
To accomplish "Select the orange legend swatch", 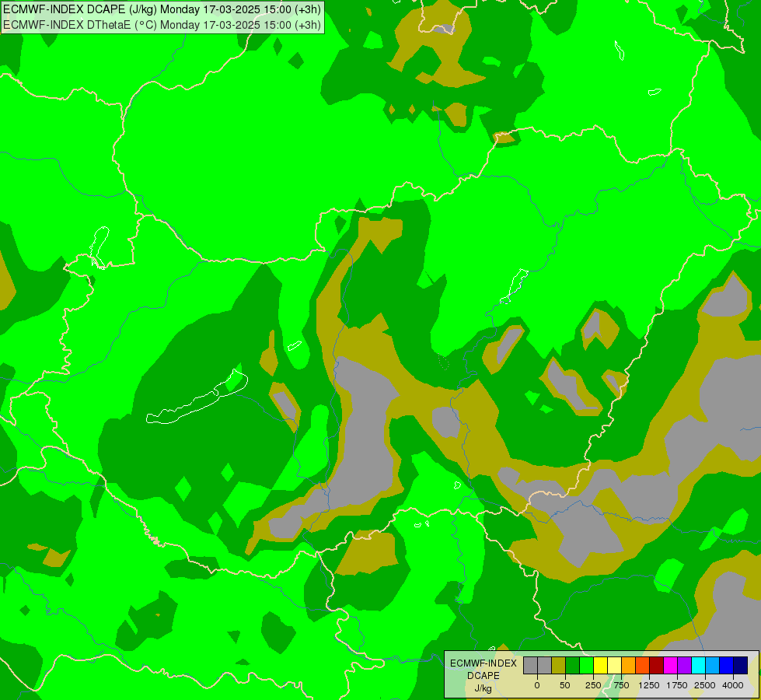I will 629,665.
